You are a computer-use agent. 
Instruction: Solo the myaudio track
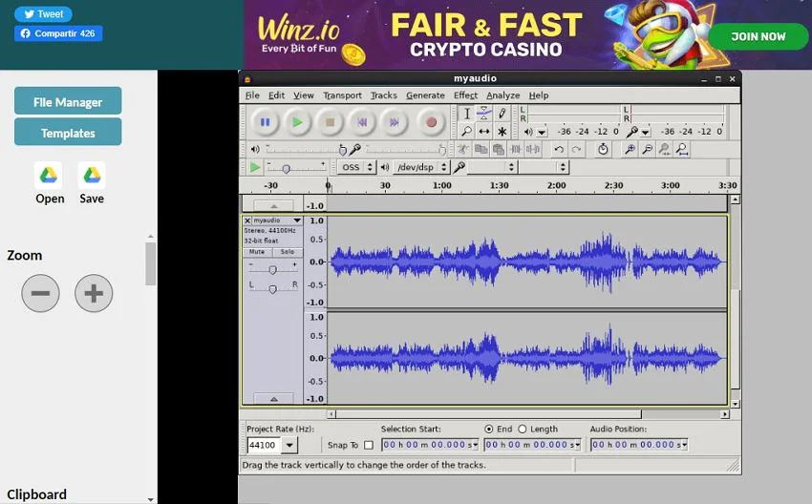[x=288, y=251]
